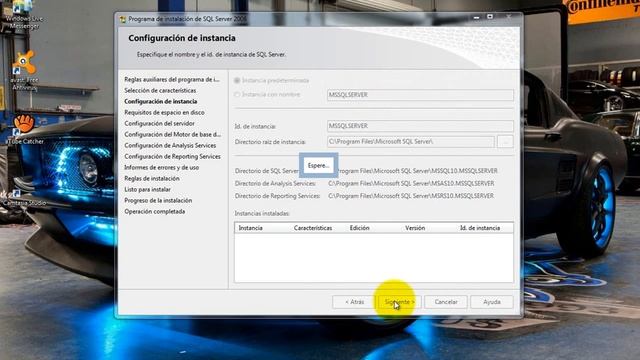
Task: Click the Id. de instancia field
Action: (420, 126)
